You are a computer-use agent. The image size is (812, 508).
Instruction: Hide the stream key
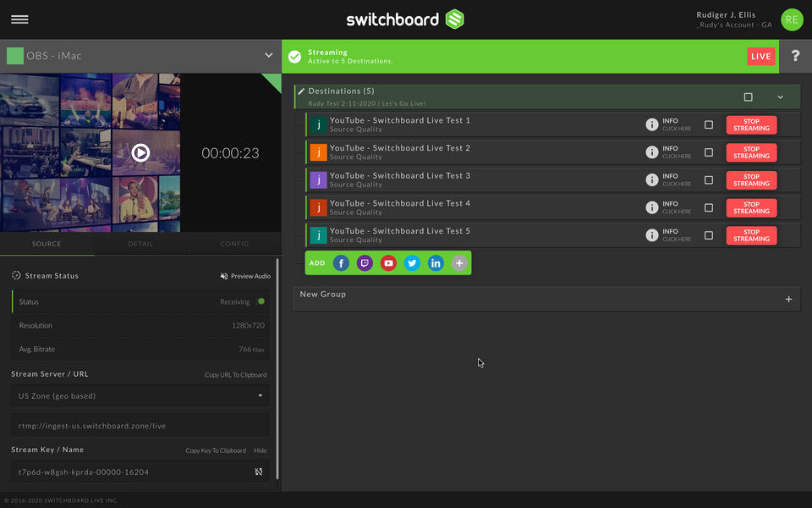point(261,450)
